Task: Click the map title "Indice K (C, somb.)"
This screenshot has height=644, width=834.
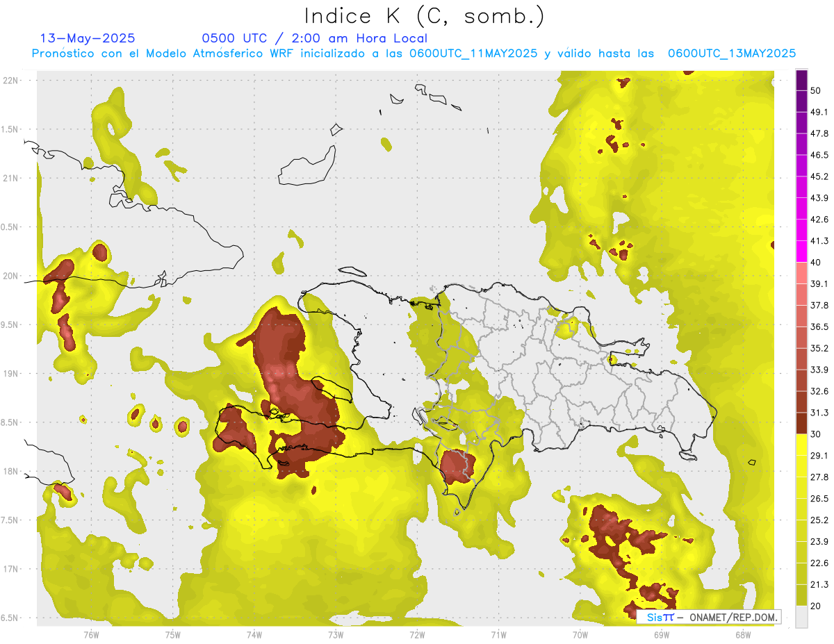Action: 425,16
